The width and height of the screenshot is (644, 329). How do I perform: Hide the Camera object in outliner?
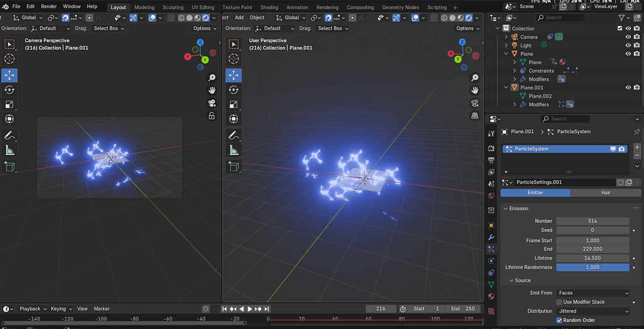coord(628,37)
